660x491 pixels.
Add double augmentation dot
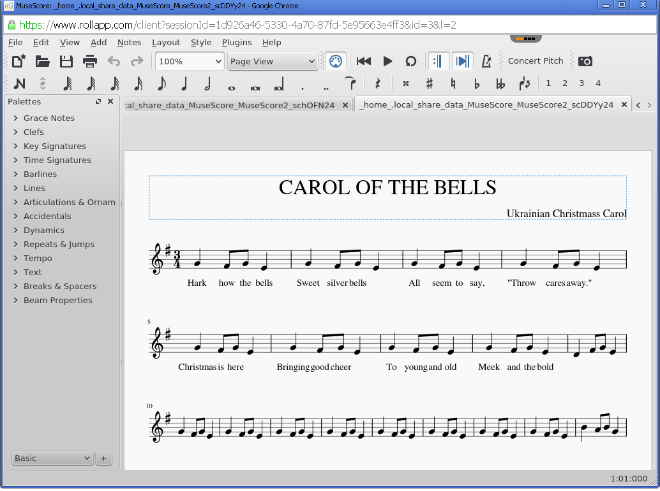[x=326, y=88]
